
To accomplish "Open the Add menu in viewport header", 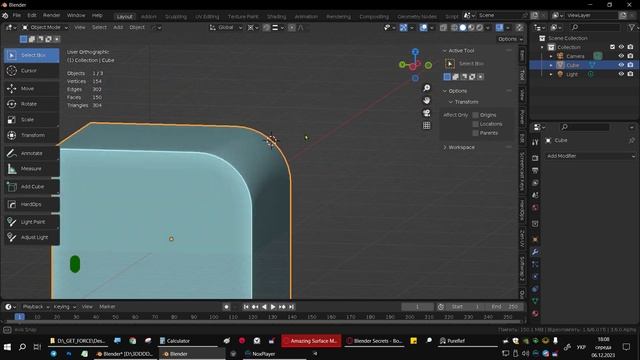I will (118, 27).
